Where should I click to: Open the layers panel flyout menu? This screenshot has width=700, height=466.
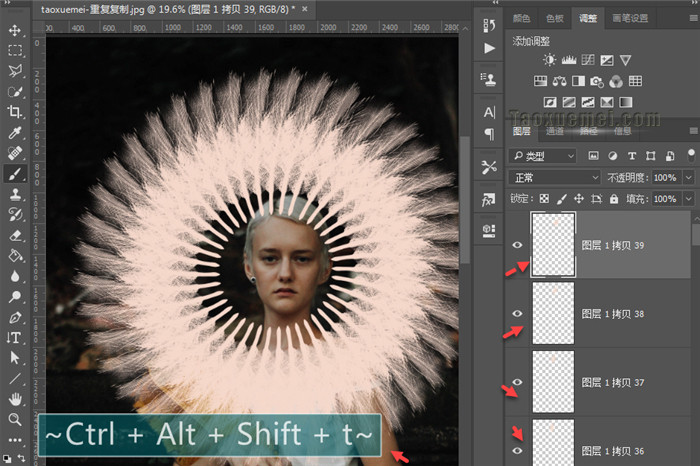[693, 131]
